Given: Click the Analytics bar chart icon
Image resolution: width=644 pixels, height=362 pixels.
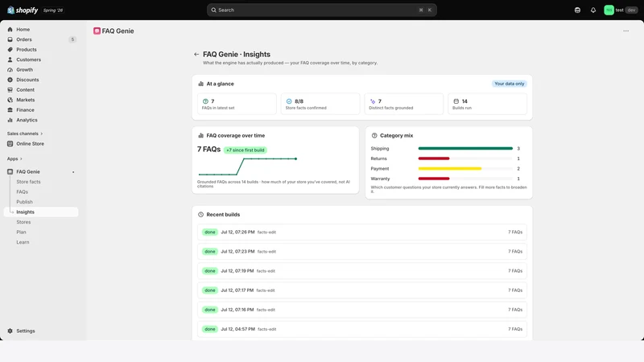Looking at the screenshot, I should pyautogui.click(x=10, y=120).
